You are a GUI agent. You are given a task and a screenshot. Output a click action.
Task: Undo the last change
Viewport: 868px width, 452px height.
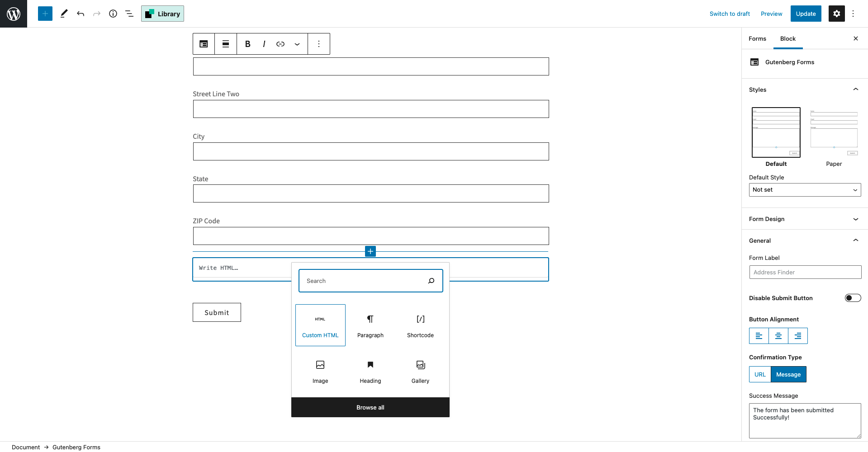(81, 14)
